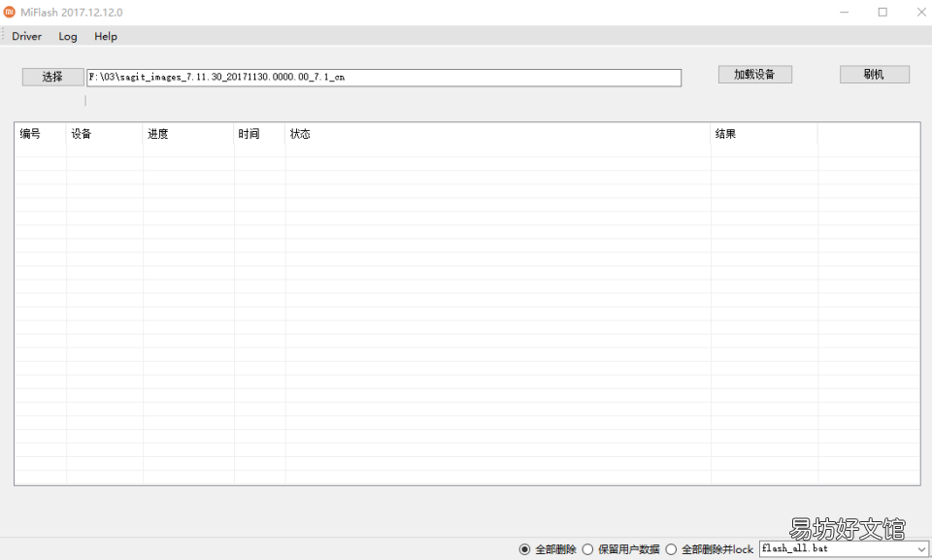Click the MiFlash app icon in title bar
The height and width of the screenshot is (560, 932).
point(10,12)
